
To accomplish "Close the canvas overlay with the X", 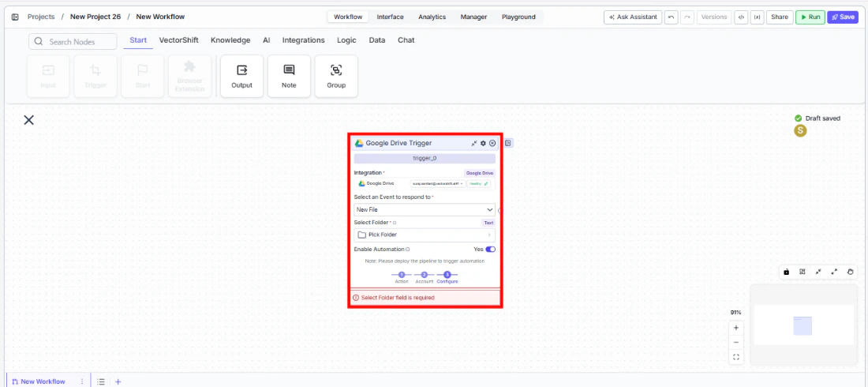I will click(28, 120).
